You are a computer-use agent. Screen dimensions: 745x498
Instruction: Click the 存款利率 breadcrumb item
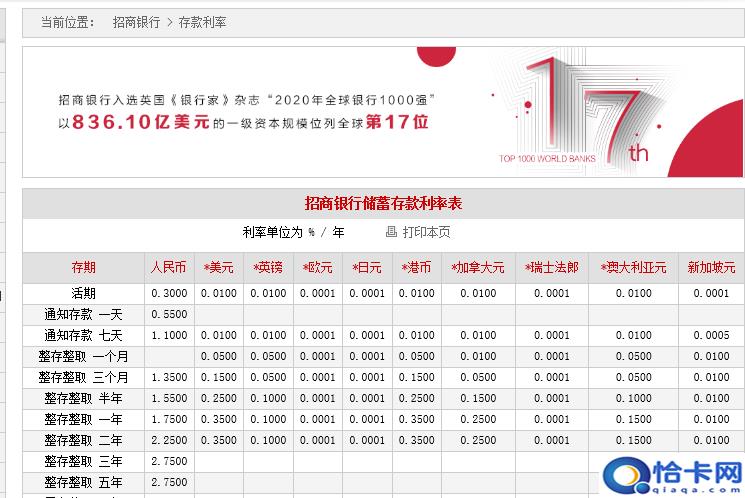tap(202, 22)
